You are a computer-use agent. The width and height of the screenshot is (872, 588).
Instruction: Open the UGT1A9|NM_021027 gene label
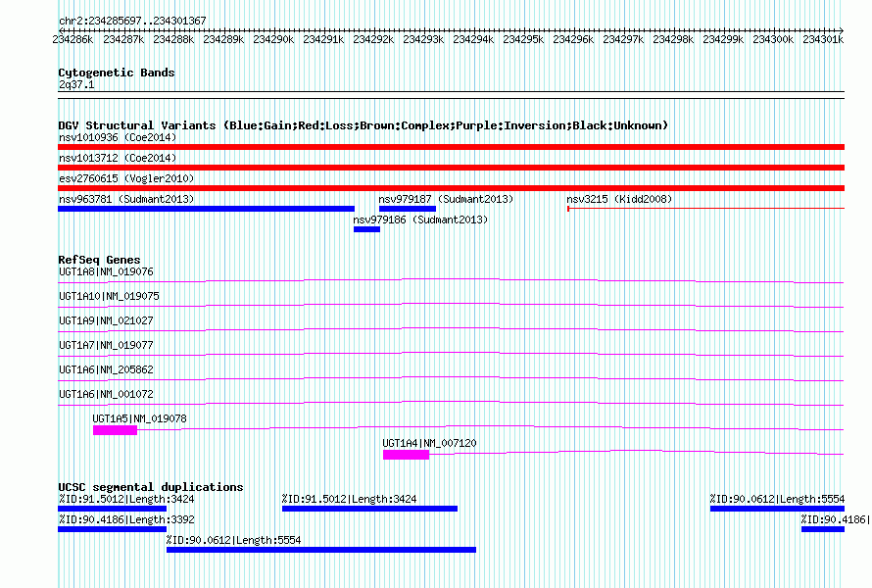[106, 321]
